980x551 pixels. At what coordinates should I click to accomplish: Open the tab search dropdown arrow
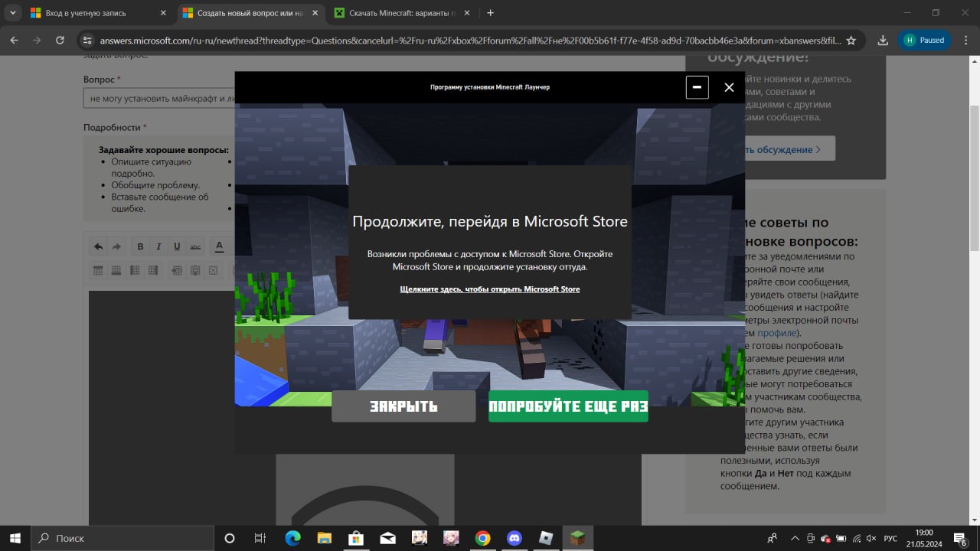[x=13, y=13]
